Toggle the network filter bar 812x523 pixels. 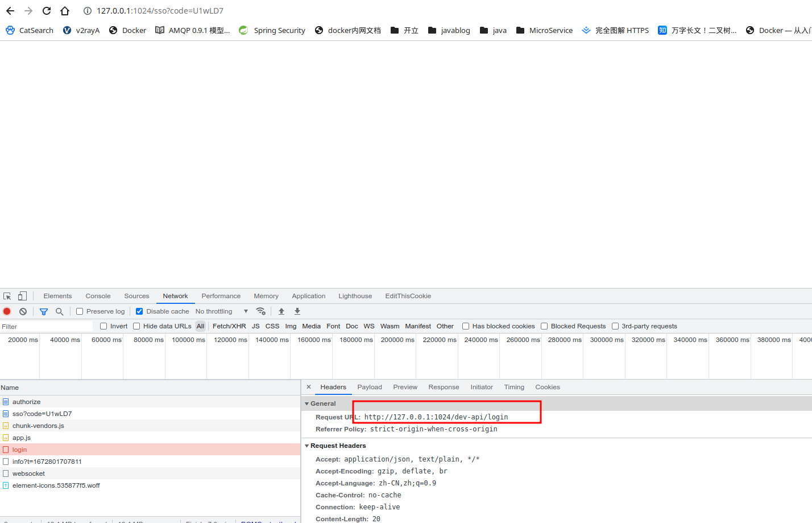(44, 311)
